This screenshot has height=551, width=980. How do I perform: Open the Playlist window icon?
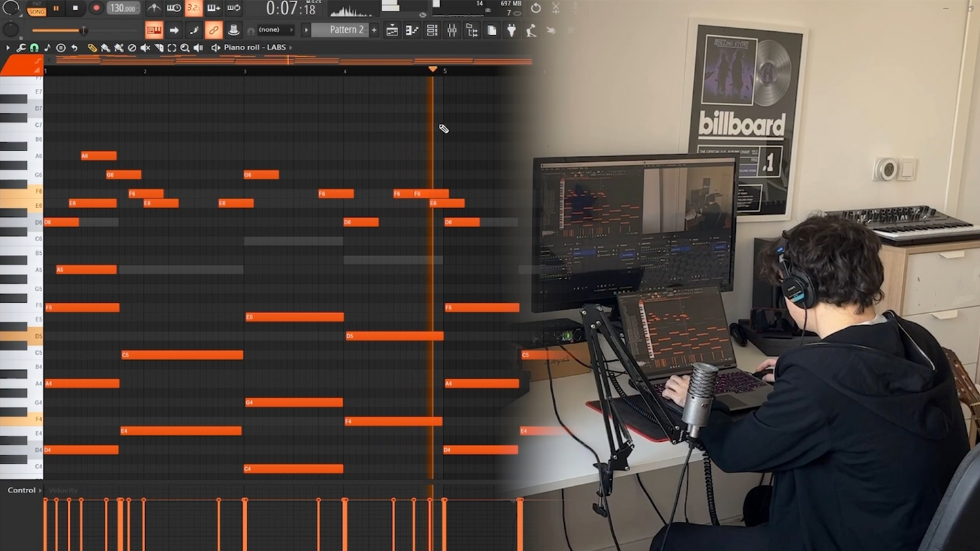click(x=392, y=30)
